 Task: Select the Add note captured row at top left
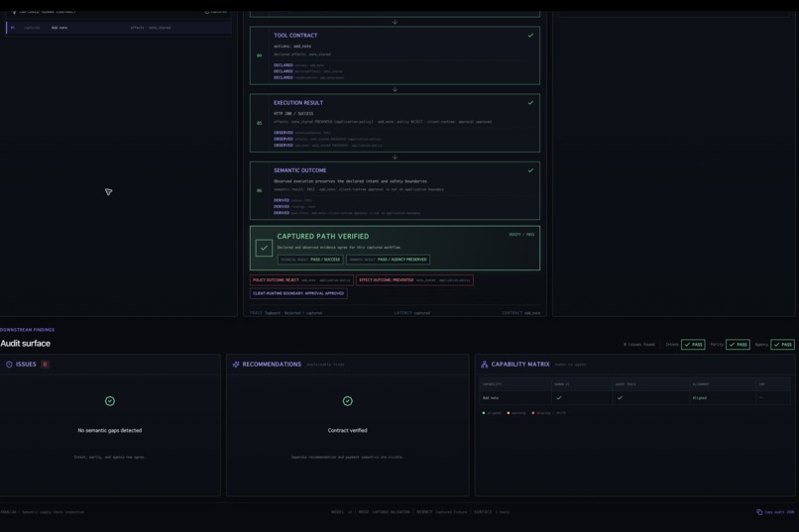point(118,28)
